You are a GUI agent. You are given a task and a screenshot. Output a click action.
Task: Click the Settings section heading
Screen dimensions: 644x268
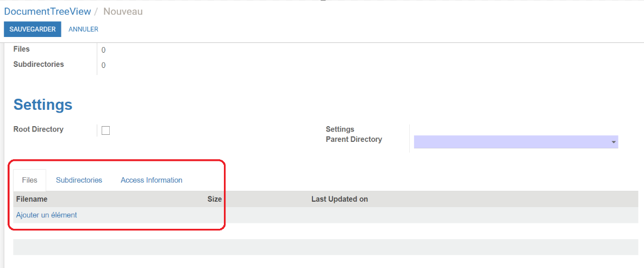tap(43, 105)
